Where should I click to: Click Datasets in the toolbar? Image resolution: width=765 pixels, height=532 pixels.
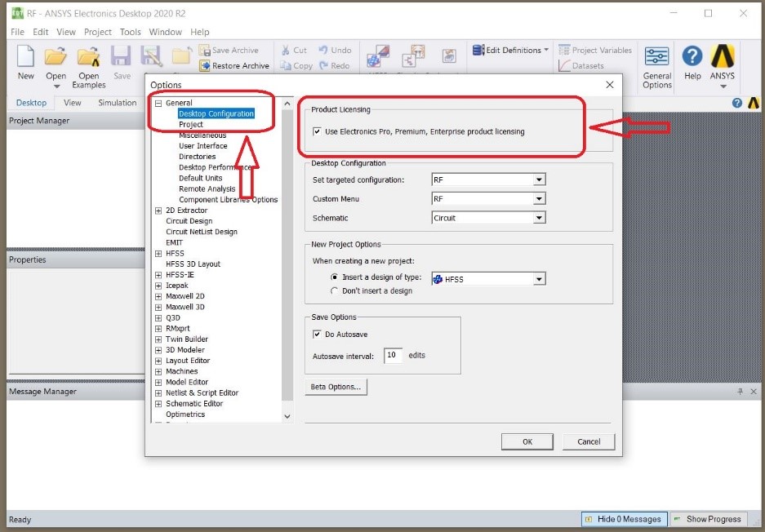point(581,65)
